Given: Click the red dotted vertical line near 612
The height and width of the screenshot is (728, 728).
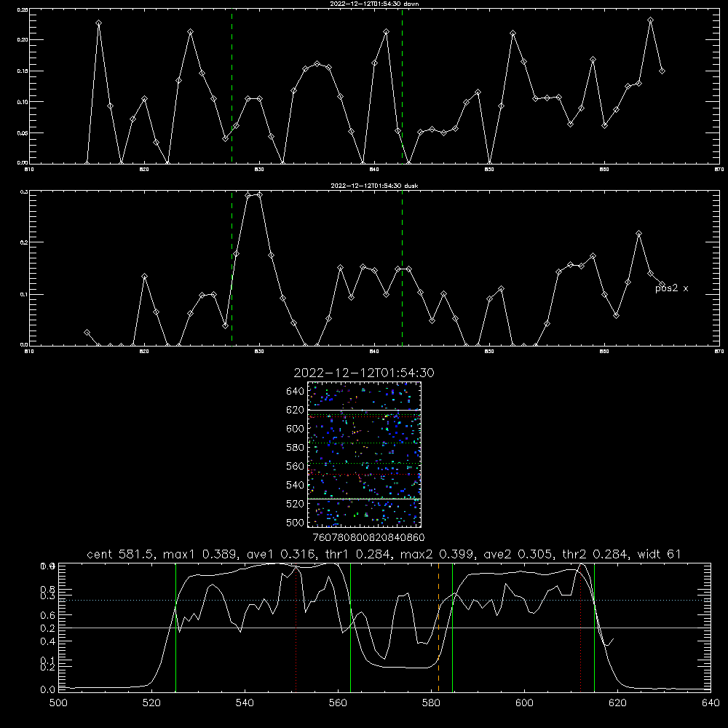Looking at the screenshot, I should (581, 628).
